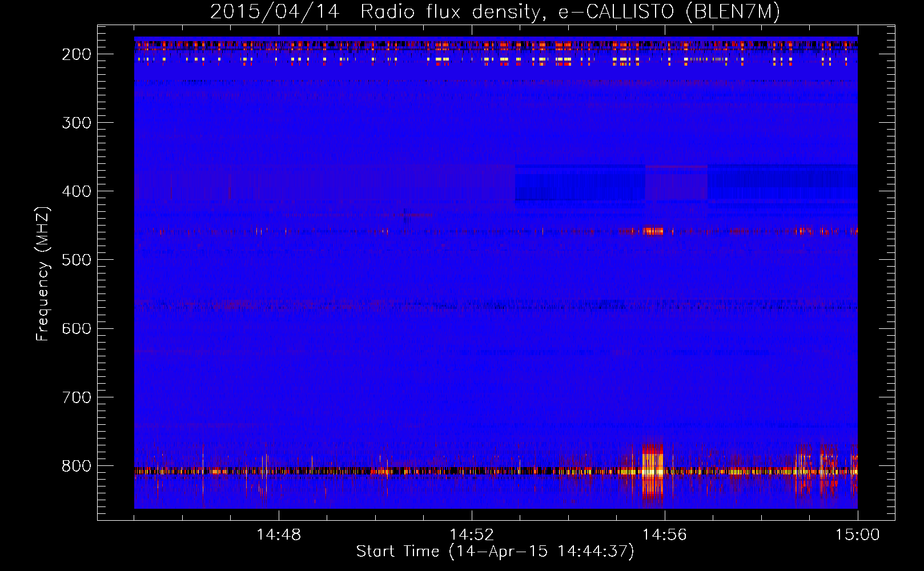Click the 500 frequency tick label

pos(77,260)
